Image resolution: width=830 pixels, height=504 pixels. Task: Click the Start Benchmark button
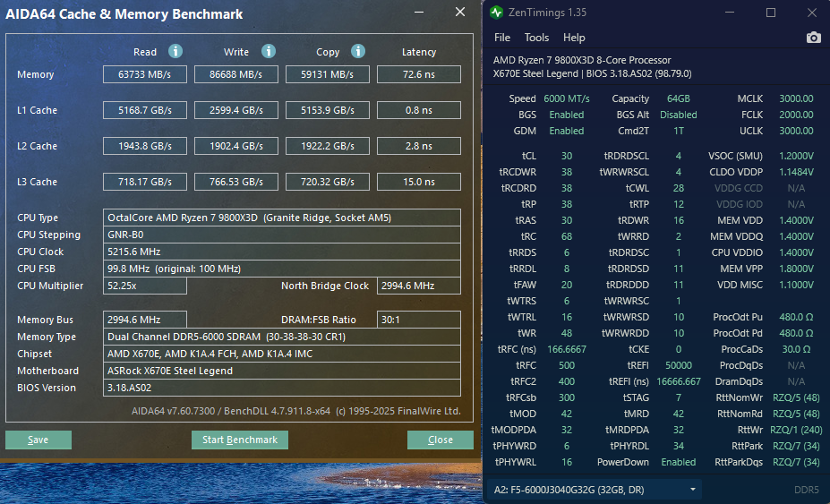(x=240, y=440)
